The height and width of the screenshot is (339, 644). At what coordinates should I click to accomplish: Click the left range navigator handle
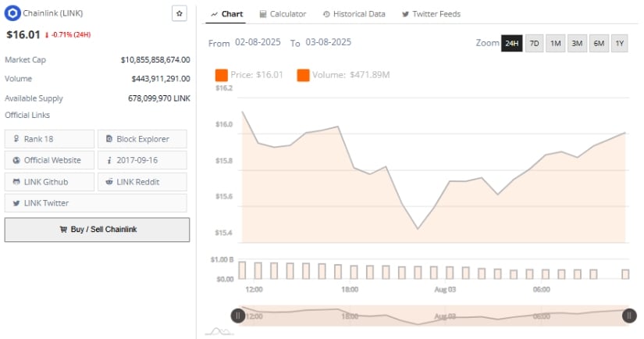(238, 316)
